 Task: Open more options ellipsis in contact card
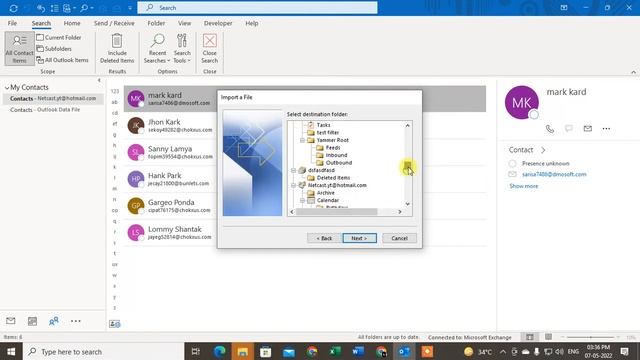click(606, 129)
